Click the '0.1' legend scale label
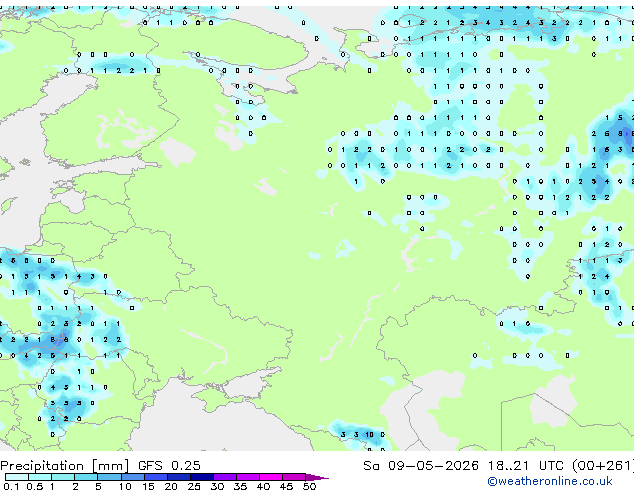The height and width of the screenshot is (490, 634). (x=11, y=486)
